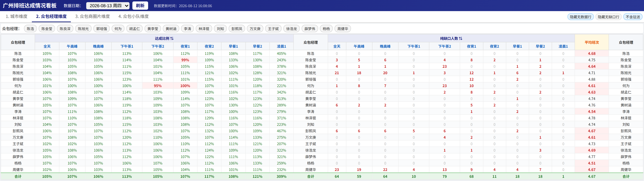Select the 黄李莹 manager chip

coord(153,28)
